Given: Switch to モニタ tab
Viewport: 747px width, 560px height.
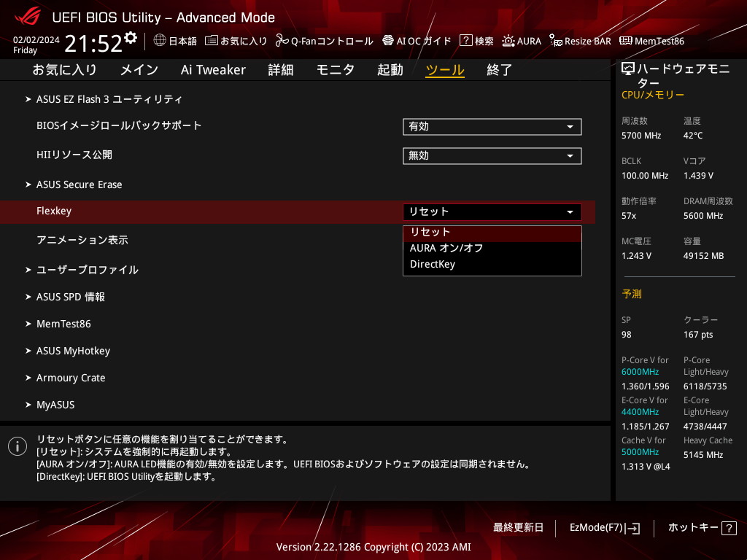Looking at the screenshot, I should 336,70.
